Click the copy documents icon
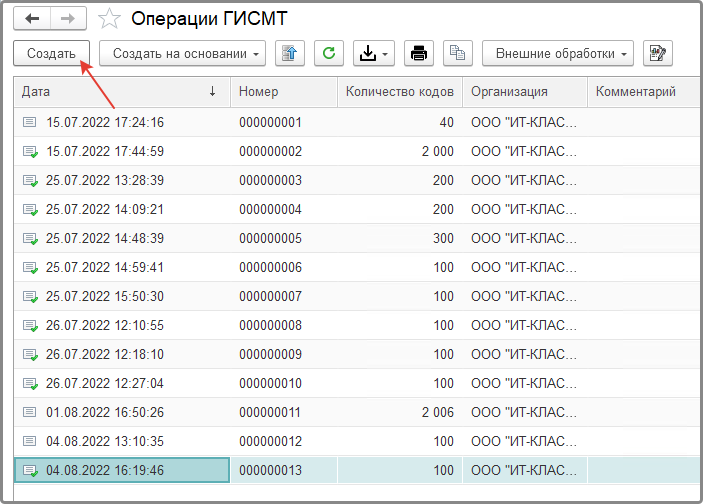Image resolution: width=703 pixels, height=504 pixels. coord(458,53)
